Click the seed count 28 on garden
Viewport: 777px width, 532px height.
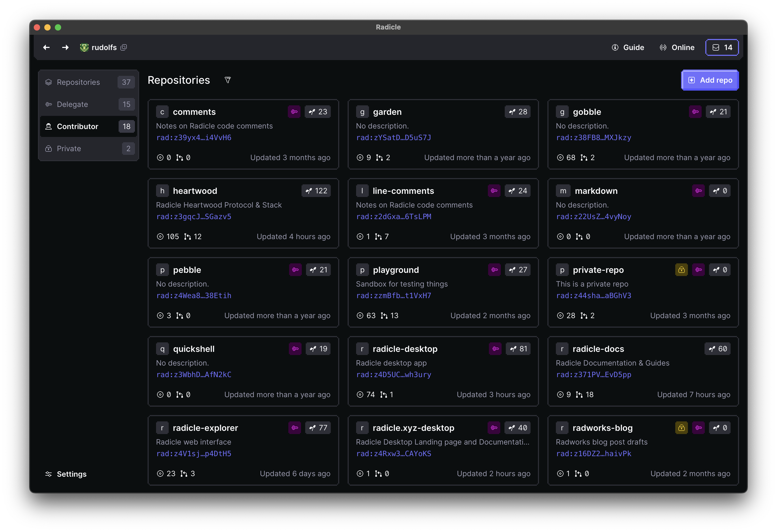pyautogui.click(x=518, y=112)
